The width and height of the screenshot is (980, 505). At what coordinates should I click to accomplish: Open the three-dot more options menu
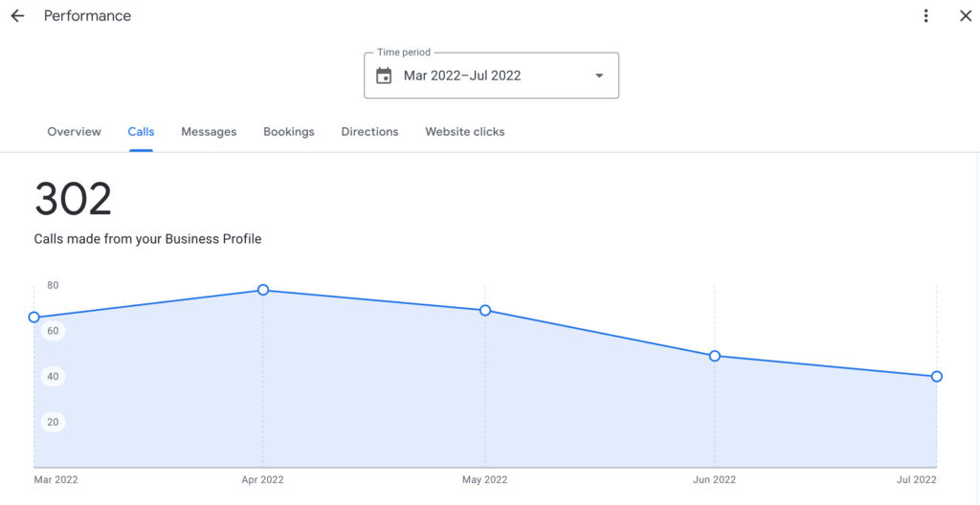point(926,16)
